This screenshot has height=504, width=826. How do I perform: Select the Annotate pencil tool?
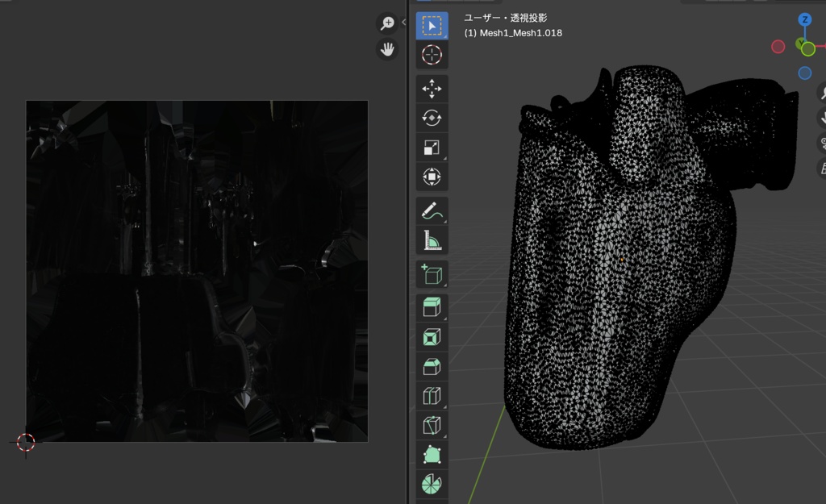432,211
